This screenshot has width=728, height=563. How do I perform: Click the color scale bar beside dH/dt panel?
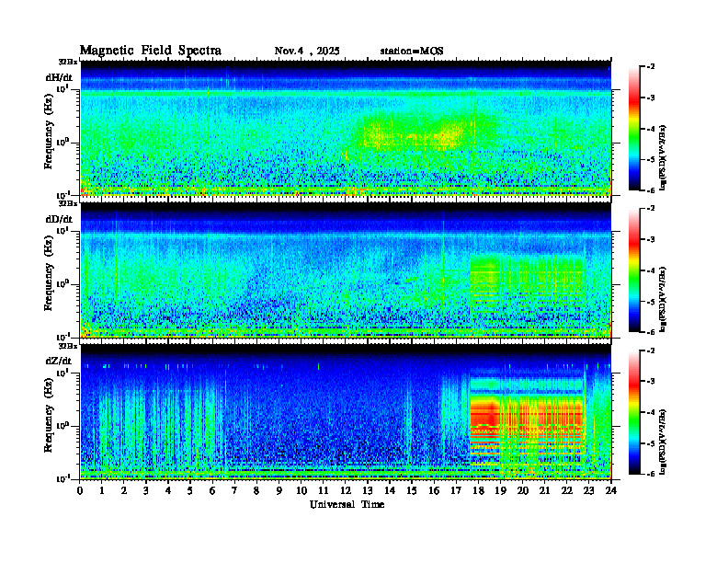[x=634, y=129]
